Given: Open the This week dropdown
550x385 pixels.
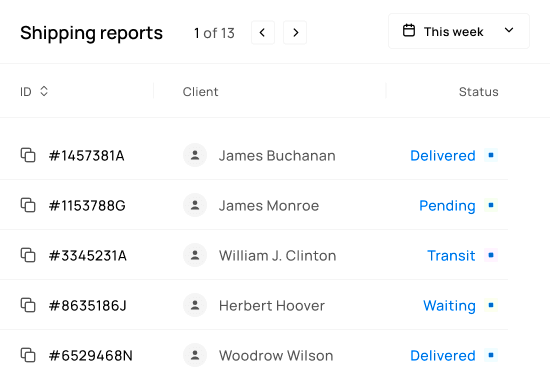Looking at the screenshot, I should click(458, 31).
